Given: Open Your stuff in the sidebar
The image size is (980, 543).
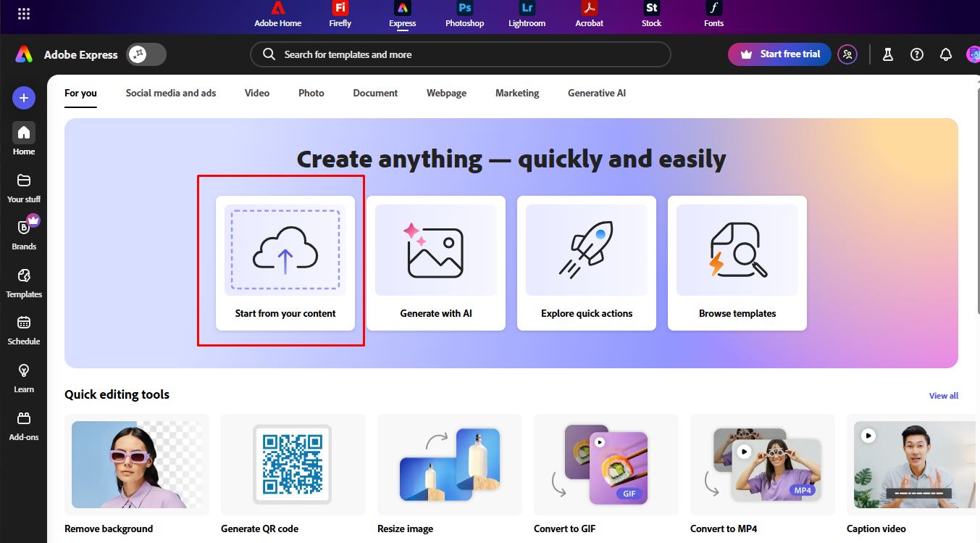Looking at the screenshot, I should point(24,187).
